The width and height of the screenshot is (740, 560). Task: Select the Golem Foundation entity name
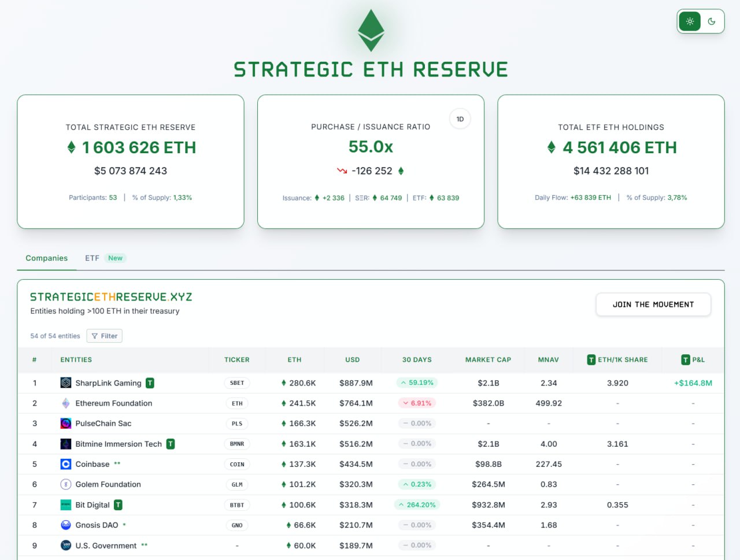coord(108,484)
